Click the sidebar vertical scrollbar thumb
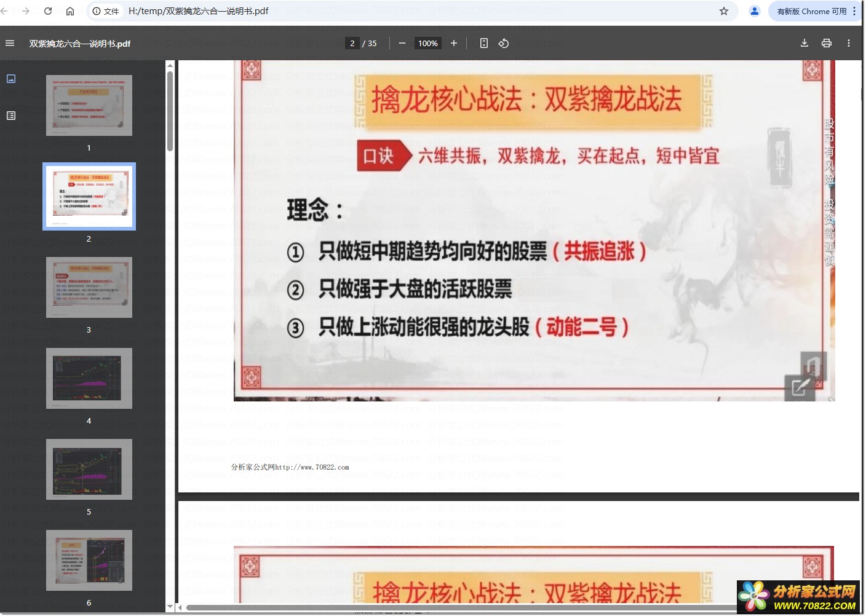This screenshot has height=616, width=866. [170, 111]
